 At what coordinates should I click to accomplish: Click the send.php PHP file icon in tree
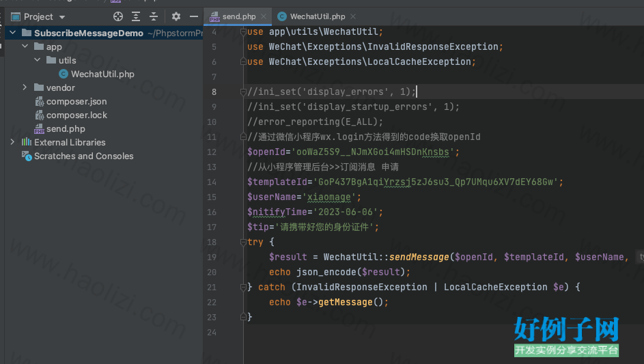tap(39, 129)
